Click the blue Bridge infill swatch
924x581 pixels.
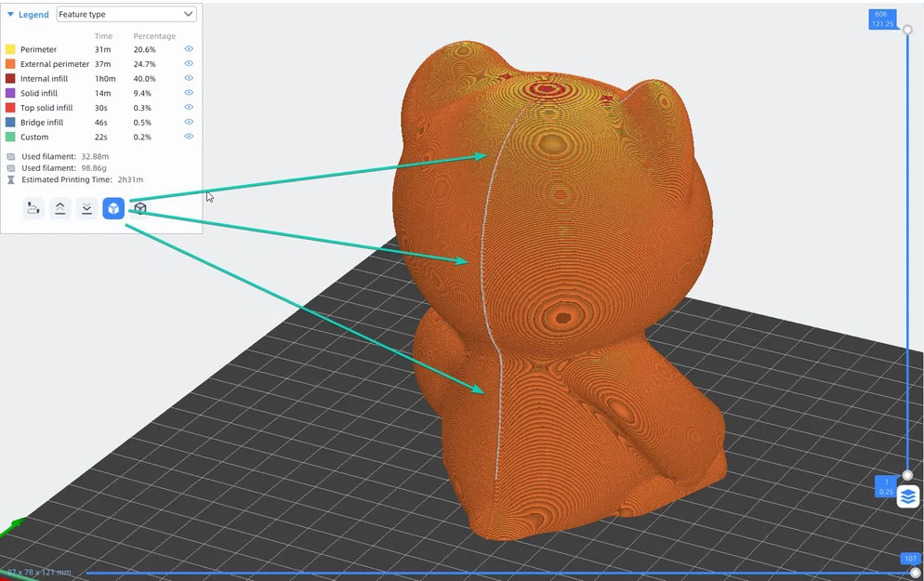click(10, 122)
